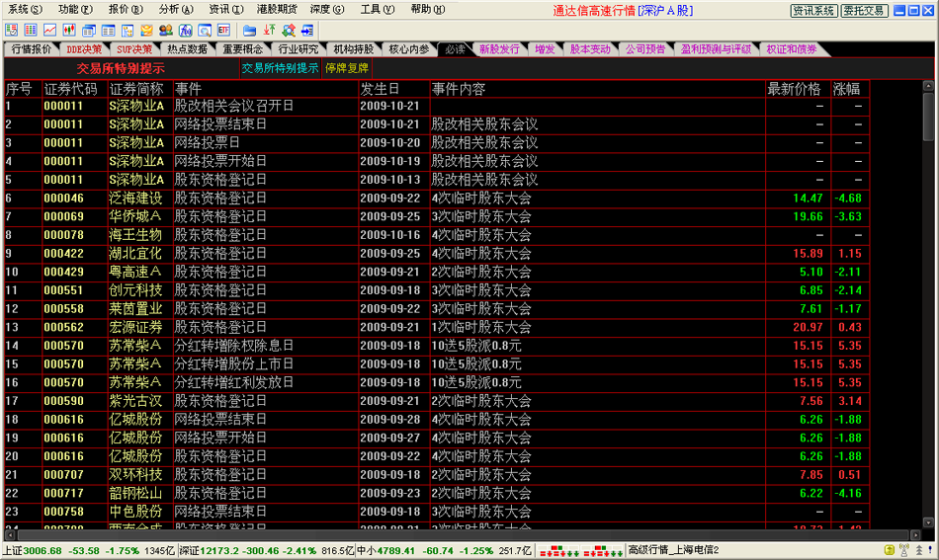Click the horizontal scrollbar right arrow
939x560 pixels.
(915, 535)
